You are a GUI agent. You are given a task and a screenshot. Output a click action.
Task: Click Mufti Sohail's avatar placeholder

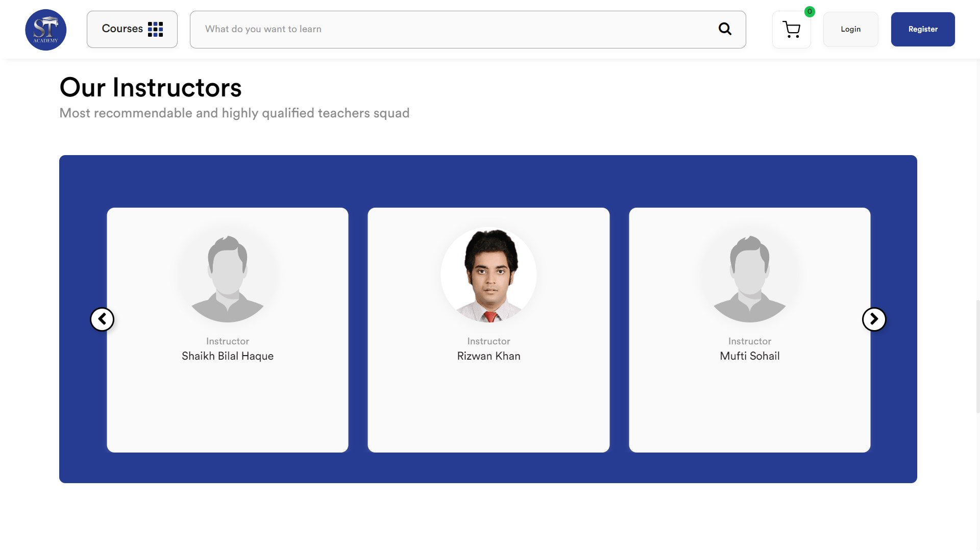pyautogui.click(x=749, y=275)
